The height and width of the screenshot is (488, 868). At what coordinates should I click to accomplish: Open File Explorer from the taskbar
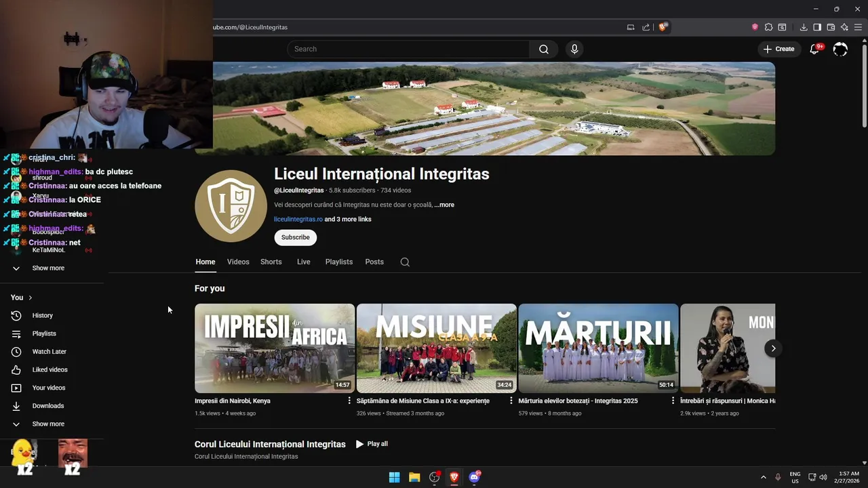(414, 477)
